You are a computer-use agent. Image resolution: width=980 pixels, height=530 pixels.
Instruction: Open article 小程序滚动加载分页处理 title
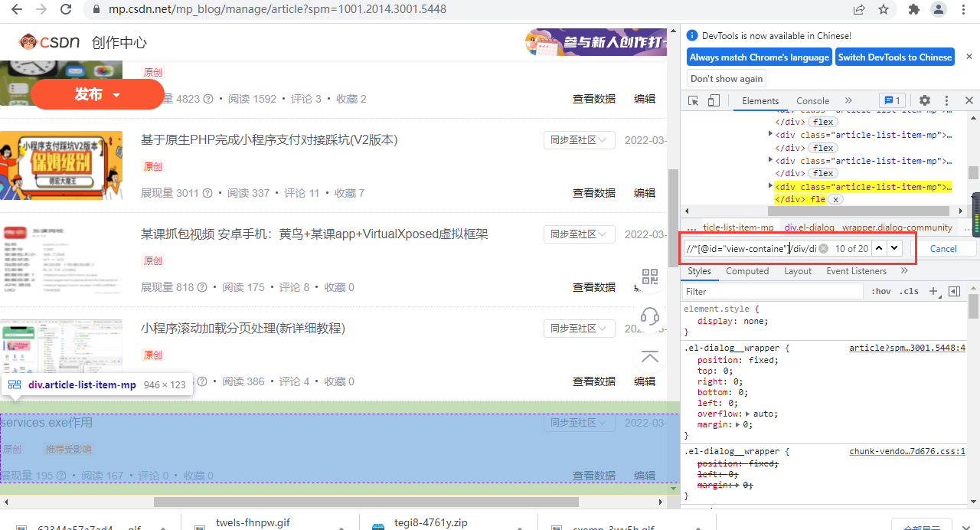tap(243, 328)
